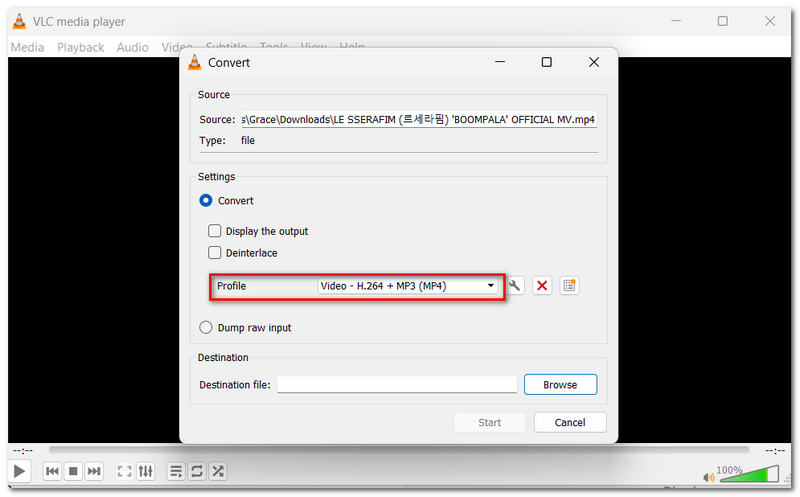This screenshot has height=497, width=800.
Task: Click Browse for destination file
Action: pos(560,385)
